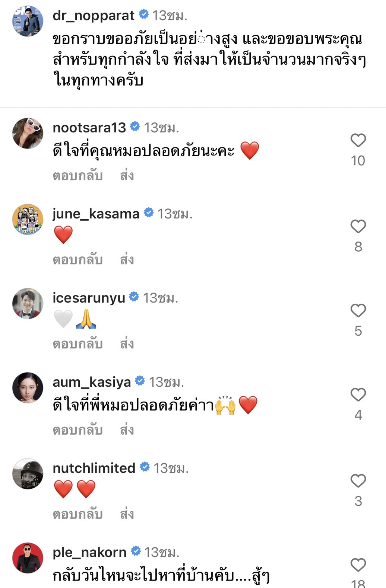Tap the heart next to ple_nakorn's comment

(359, 564)
